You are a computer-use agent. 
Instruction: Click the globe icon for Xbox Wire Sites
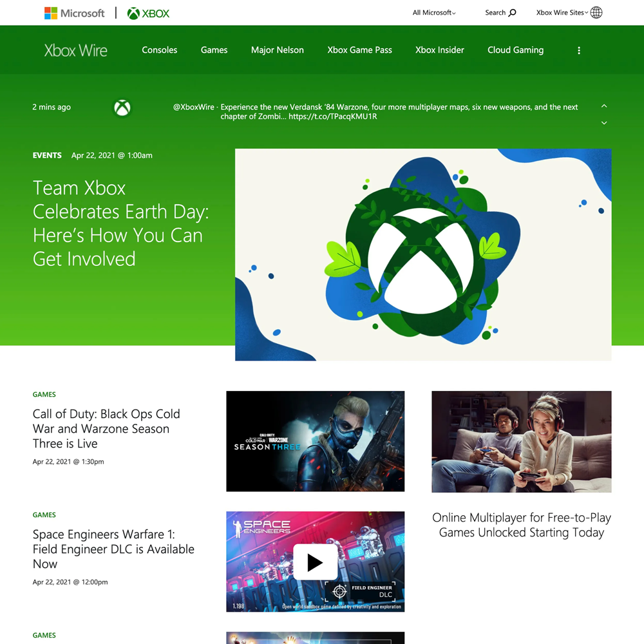tap(596, 13)
